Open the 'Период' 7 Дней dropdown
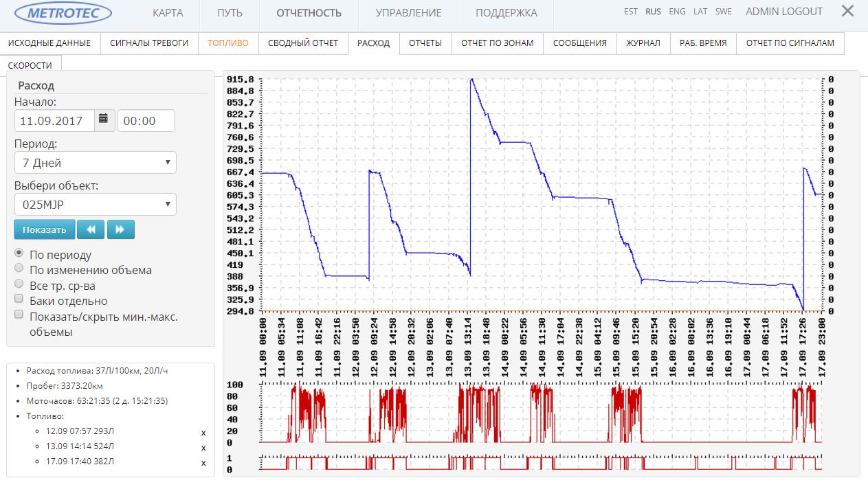The image size is (868, 489). [95, 163]
